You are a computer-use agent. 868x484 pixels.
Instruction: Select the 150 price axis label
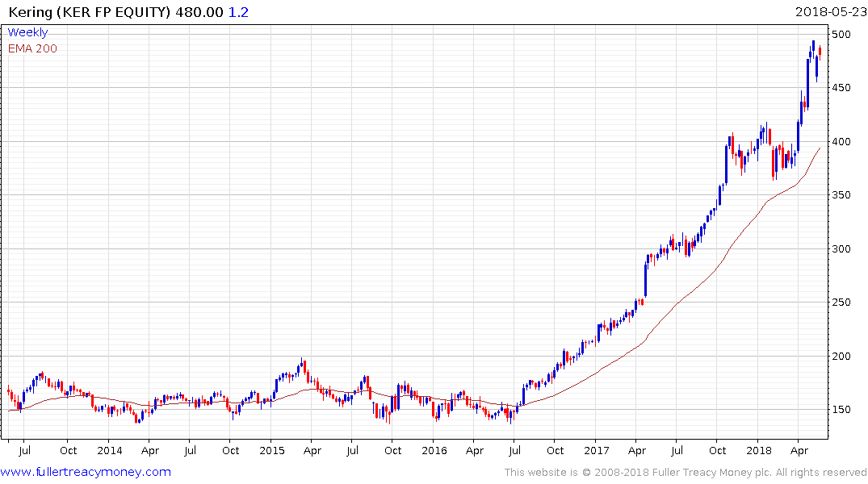(841, 409)
